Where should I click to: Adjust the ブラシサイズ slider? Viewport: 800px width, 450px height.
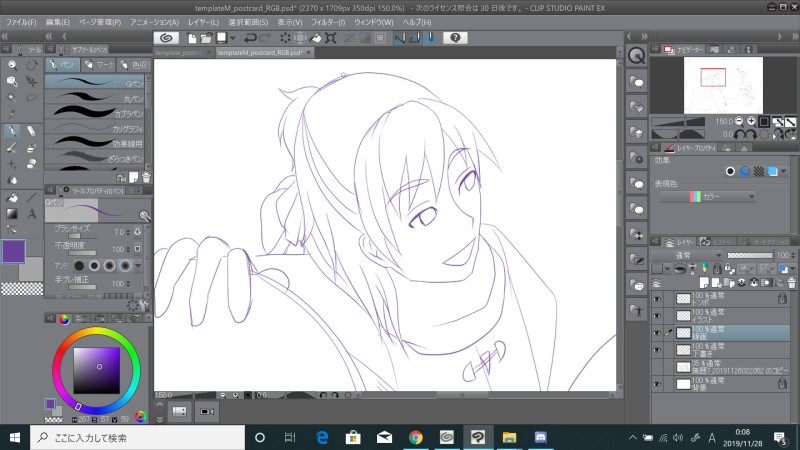(82, 236)
